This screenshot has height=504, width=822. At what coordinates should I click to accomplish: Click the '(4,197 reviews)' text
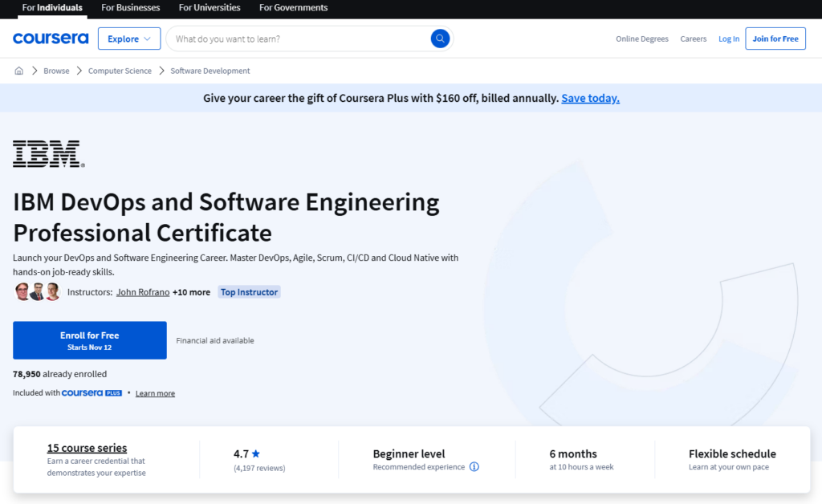[x=259, y=468]
